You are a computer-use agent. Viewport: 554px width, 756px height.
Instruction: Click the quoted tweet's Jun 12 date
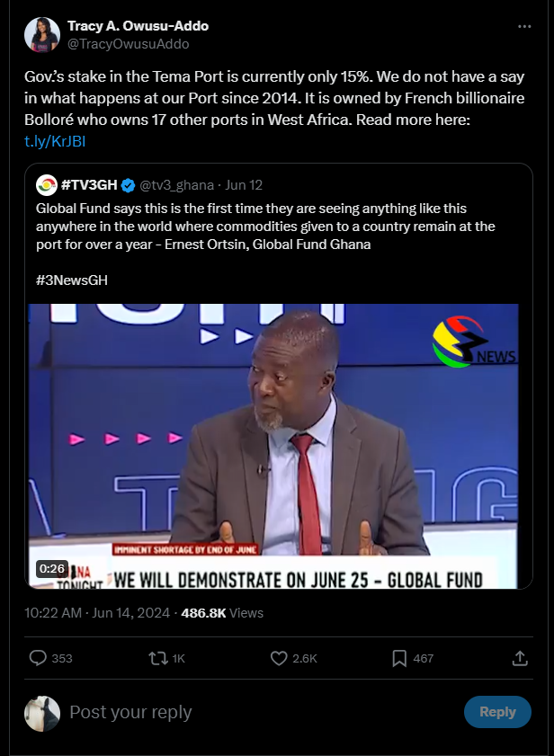[x=244, y=185]
